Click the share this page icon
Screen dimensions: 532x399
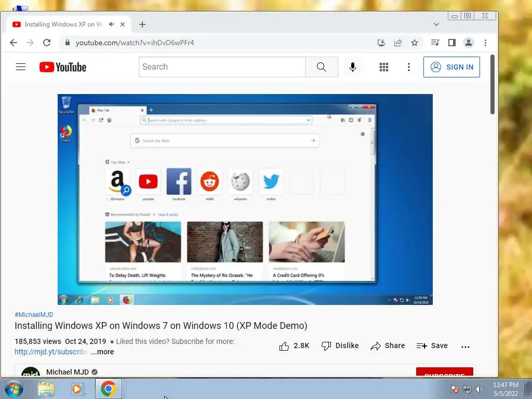(x=398, y=43)
